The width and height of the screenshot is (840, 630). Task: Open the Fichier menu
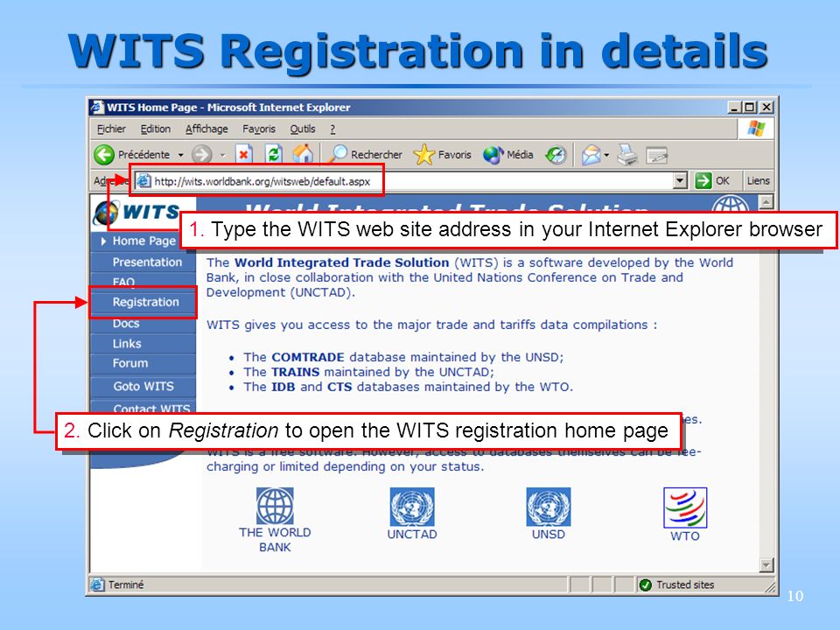[111, 129]
